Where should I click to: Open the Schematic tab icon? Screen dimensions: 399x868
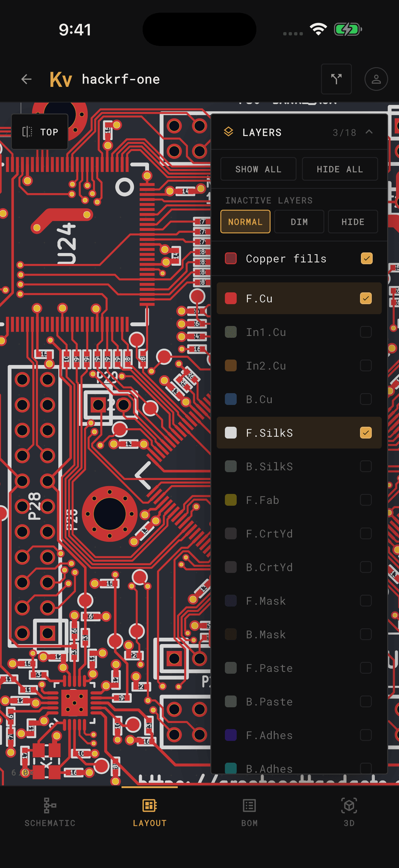[50, 806]
